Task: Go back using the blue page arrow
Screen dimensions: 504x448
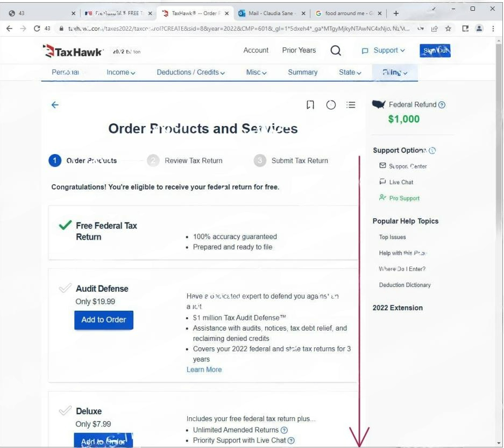Action: 55,105
